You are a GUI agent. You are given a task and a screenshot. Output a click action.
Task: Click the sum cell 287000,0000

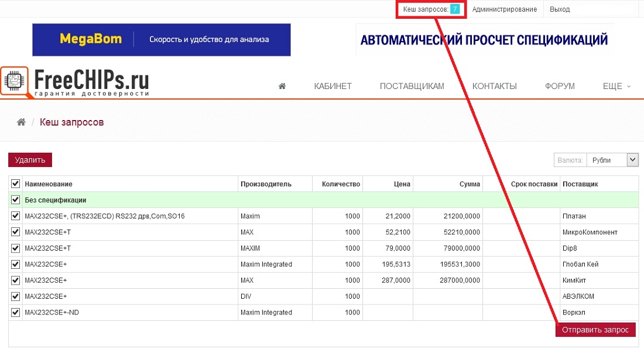[x=460, y=280]
